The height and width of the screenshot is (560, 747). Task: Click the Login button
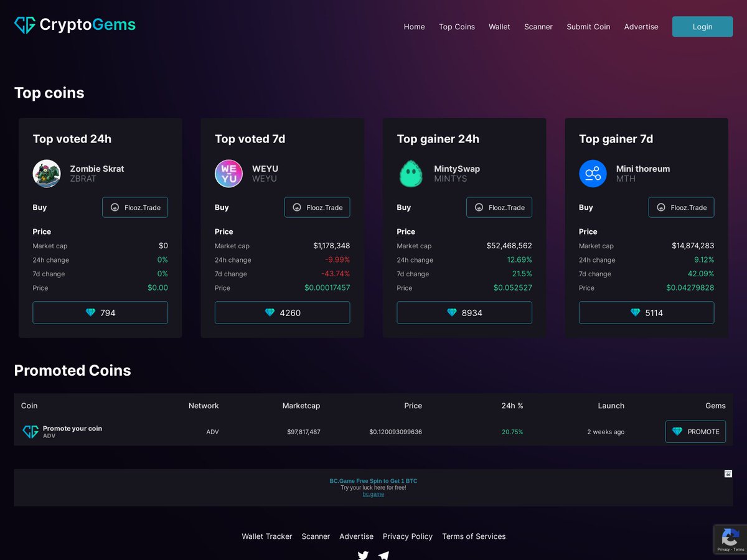pyautogui.click(x=702, y=27)
